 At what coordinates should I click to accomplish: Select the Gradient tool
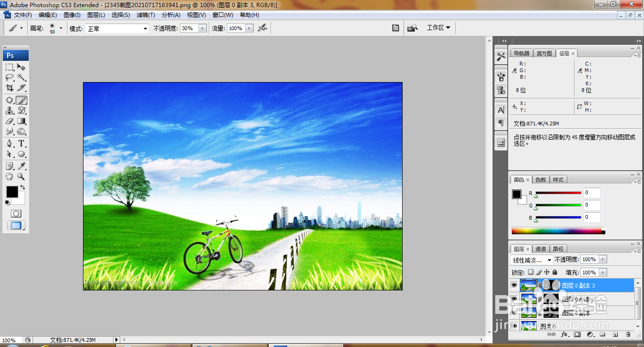coord(21,121)
